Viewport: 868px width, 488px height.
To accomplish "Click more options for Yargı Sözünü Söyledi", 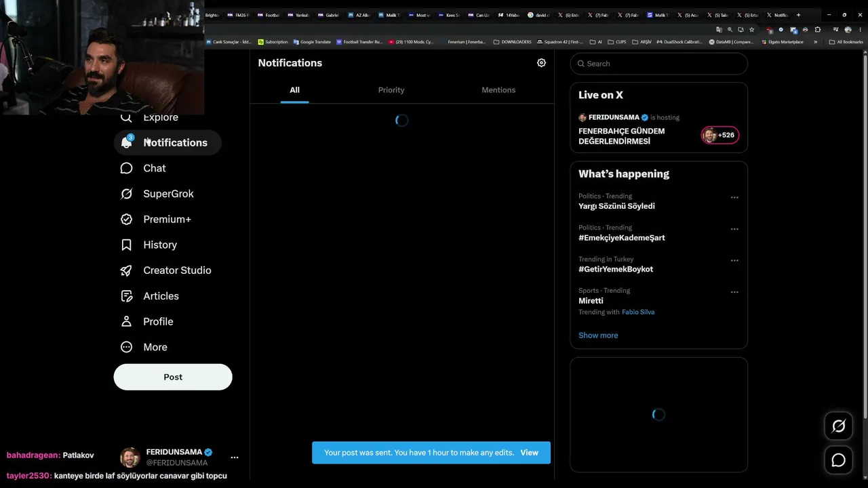I will [x=734, y=198].
